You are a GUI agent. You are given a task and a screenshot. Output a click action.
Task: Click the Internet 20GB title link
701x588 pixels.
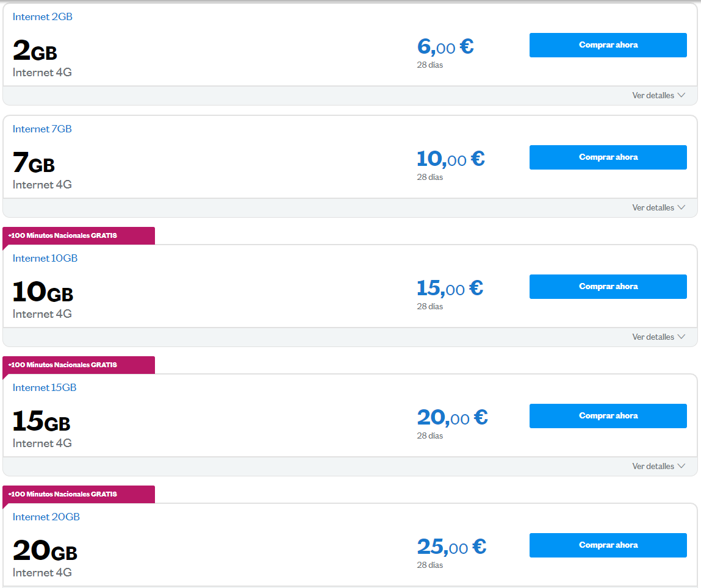click(x=46, y=517)
